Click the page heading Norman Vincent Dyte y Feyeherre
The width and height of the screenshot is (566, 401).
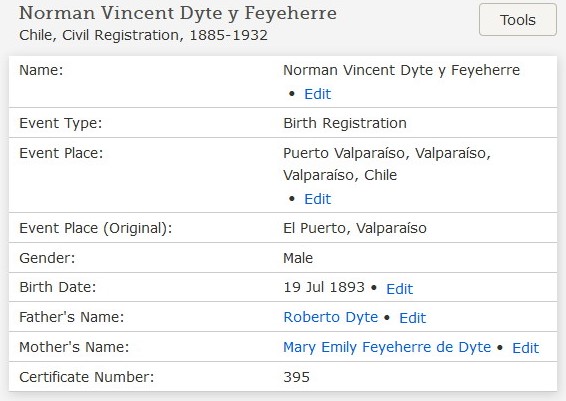178,14
